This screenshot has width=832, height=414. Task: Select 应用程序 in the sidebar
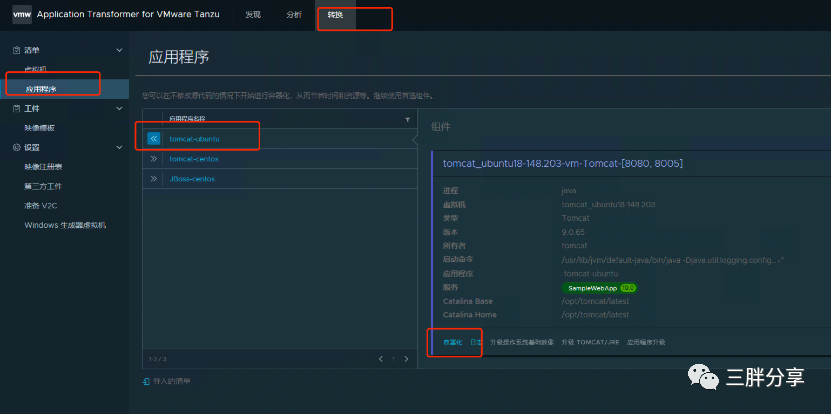41,89
